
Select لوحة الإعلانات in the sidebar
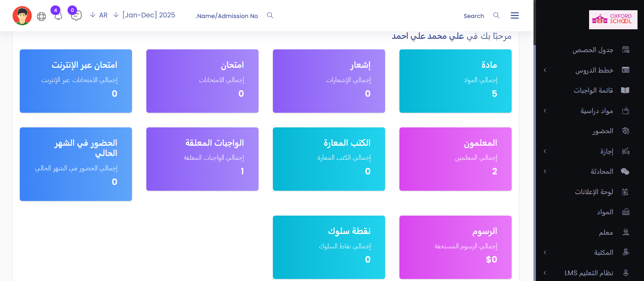pyautogui.click(x=594, y=192)
